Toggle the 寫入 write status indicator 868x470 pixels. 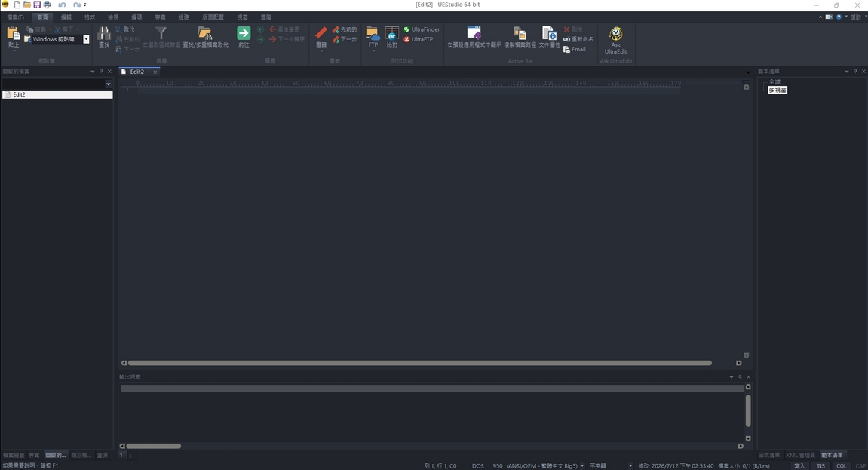[799, 466]
